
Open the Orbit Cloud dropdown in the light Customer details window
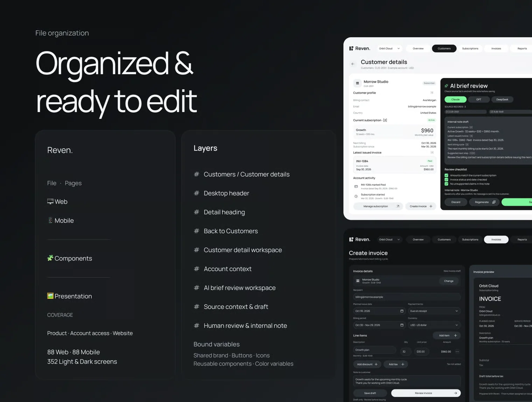[x=389, y=48]
